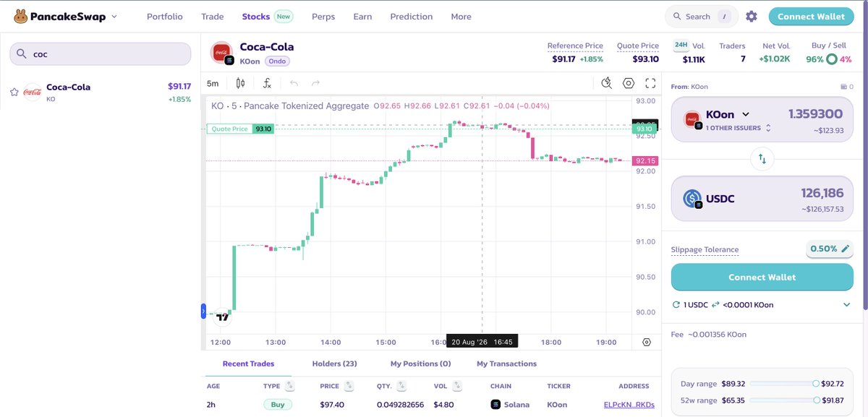Click the header Connect Wallet button
Screen dimensions: 868x417
coord(811,16)
